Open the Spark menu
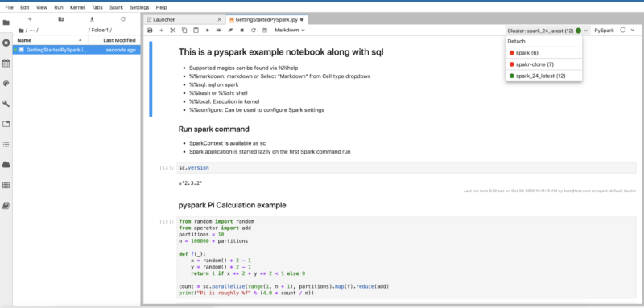This screenshot has height=308, width=644. pos(116,7)
